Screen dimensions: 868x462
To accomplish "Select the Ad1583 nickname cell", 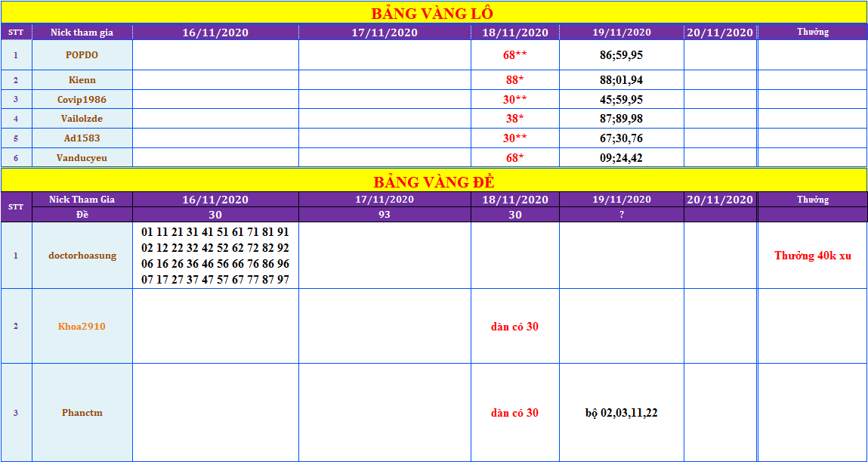I will pyautogui.click(x=82, y=138).
